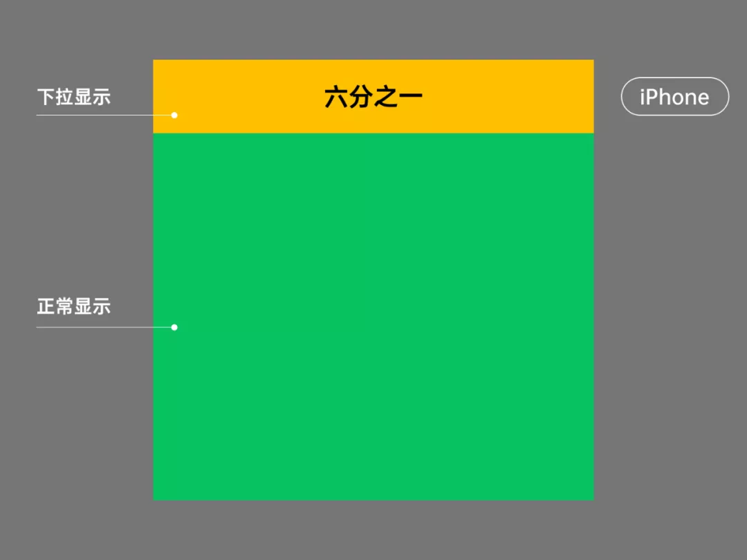Click the gray background below green panel
Screen dimensions: 747x560
[373, 530]
